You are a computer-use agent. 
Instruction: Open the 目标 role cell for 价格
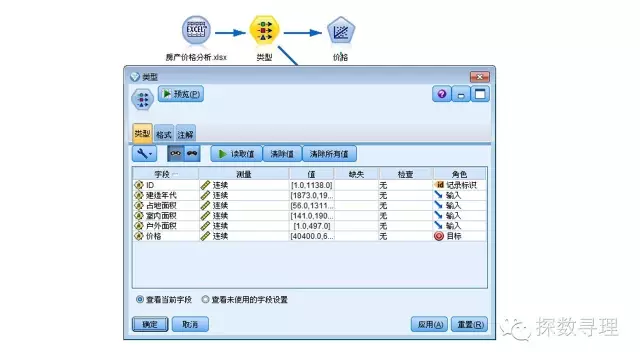[x=460, y=236]
